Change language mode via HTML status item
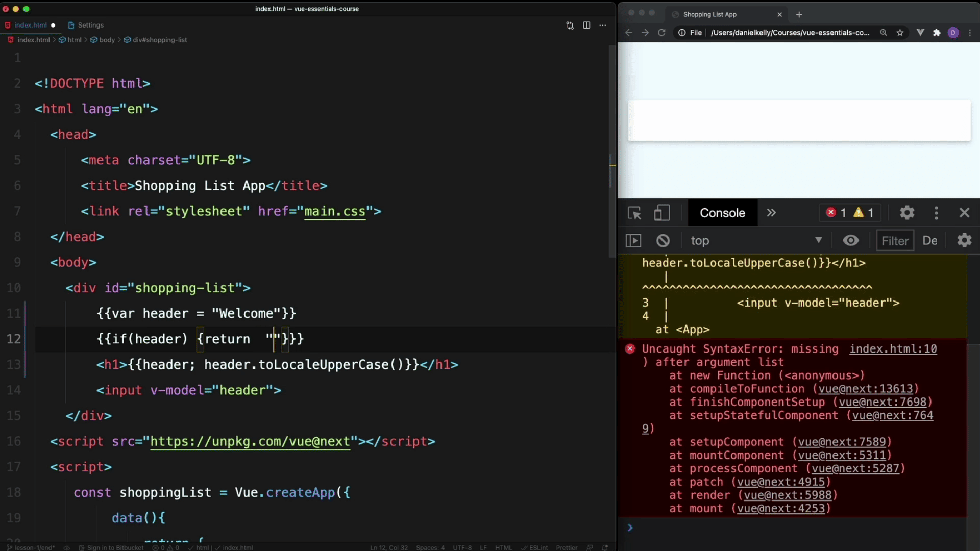Image resolution: width=980 pixels, height=551 pixels. click(503, 547)
